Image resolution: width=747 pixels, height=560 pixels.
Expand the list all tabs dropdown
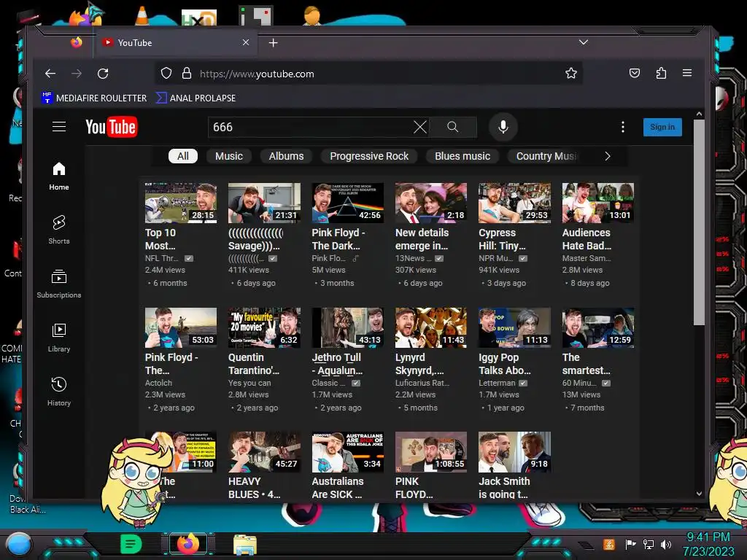583,42
